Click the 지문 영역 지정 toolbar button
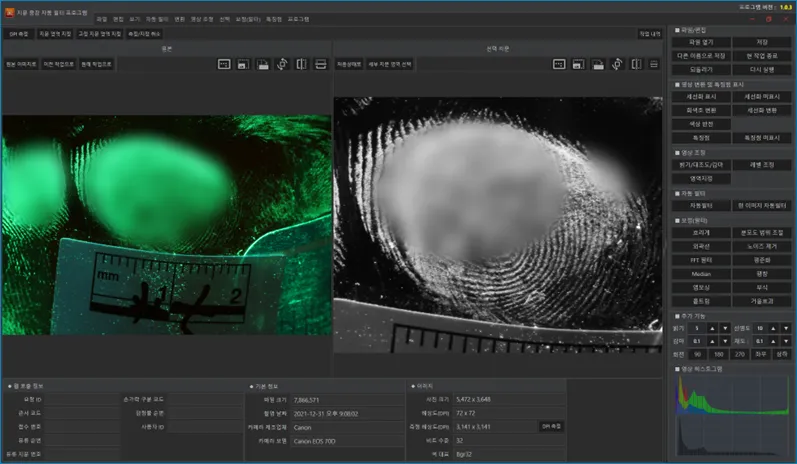The image size is (797, 464). [55, 34]
